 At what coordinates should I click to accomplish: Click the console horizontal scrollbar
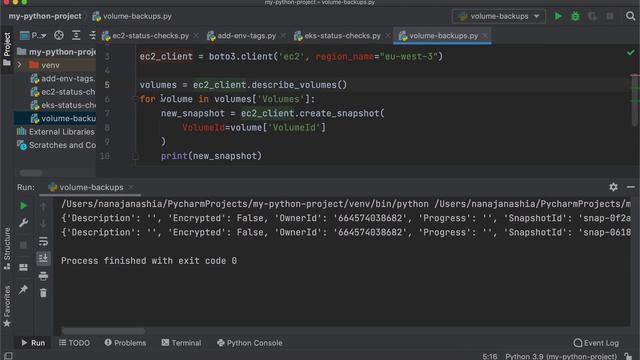103,331
